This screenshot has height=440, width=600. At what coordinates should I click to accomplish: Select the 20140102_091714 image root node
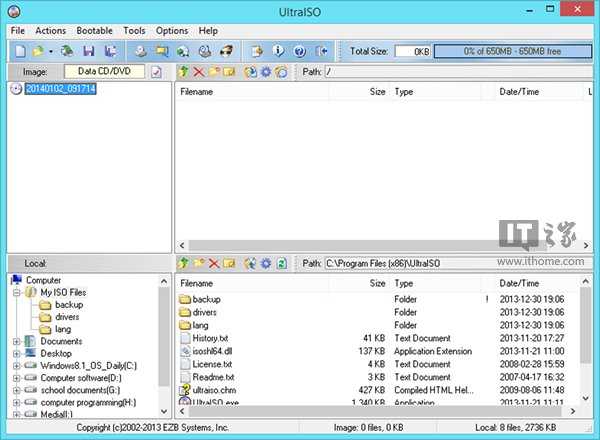pos(60,89)
